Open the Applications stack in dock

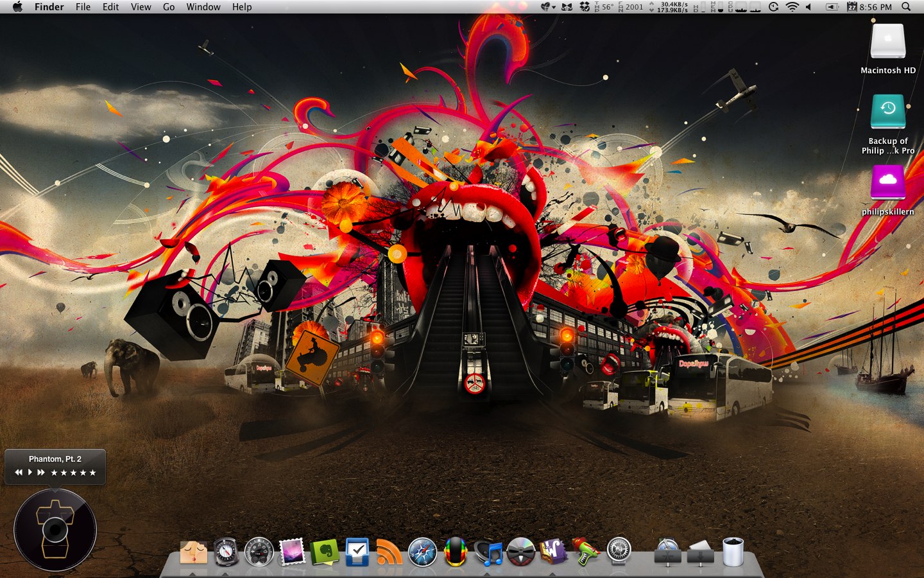(x=667, y=552)
